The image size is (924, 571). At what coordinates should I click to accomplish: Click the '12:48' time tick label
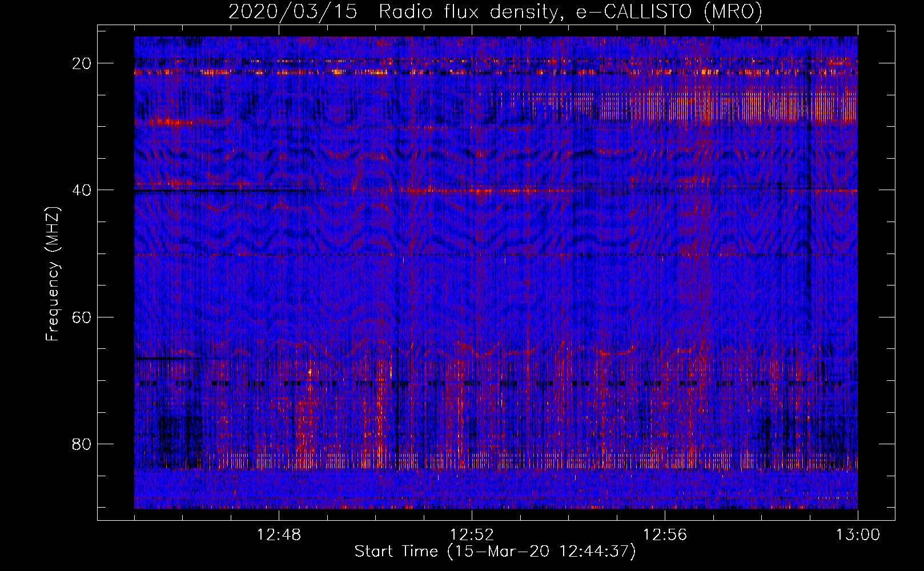pos(279,535)
